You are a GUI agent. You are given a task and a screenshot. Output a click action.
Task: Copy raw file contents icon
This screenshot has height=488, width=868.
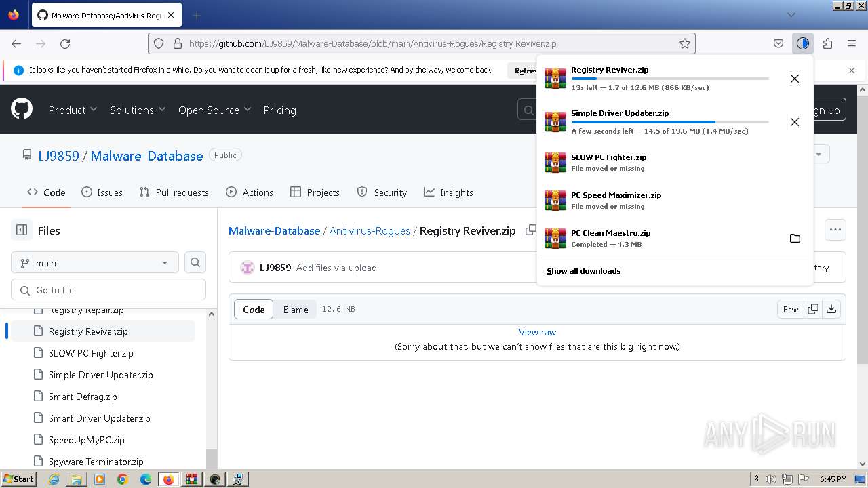point(813,309)
